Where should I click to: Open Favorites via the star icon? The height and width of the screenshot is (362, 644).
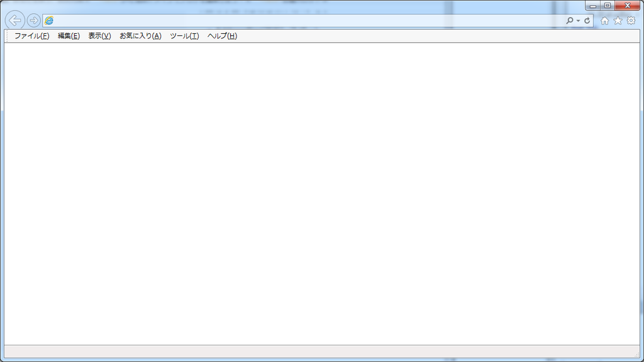coord(617,20)
